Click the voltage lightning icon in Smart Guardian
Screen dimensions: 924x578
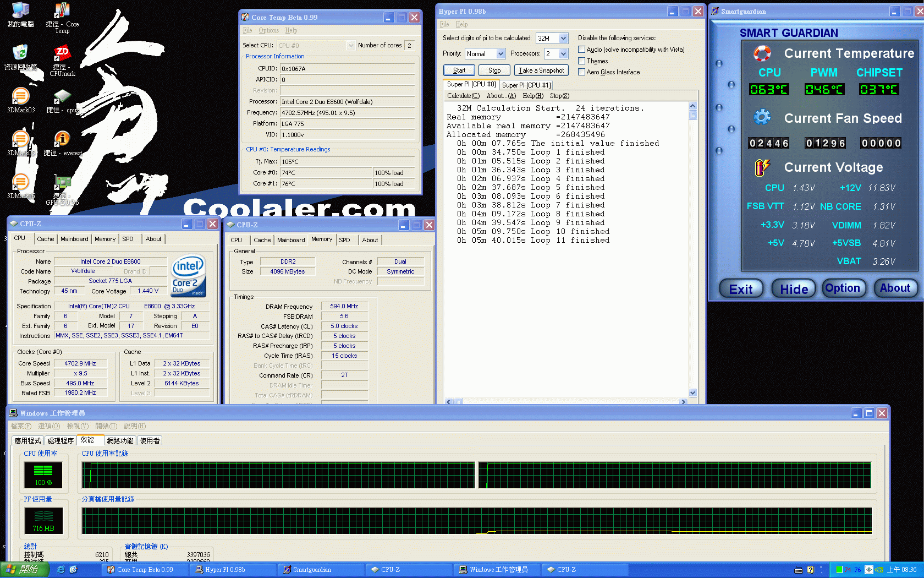click(762, 167)
